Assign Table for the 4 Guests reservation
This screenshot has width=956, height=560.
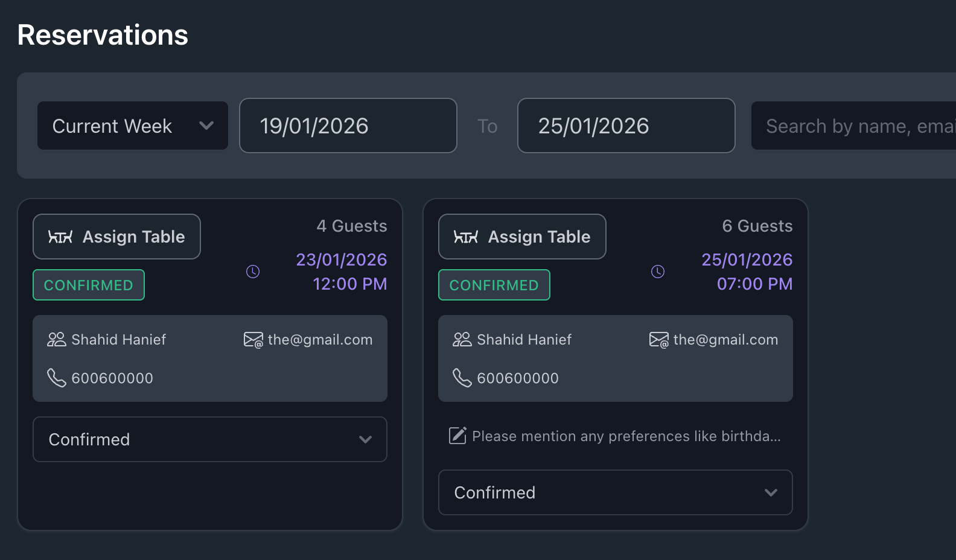116,237
